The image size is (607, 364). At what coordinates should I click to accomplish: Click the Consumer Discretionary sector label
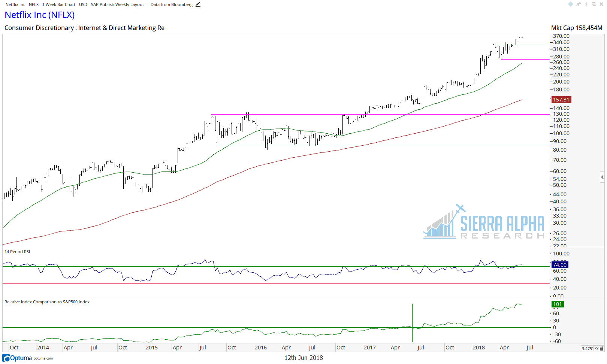tap(84, 28)
